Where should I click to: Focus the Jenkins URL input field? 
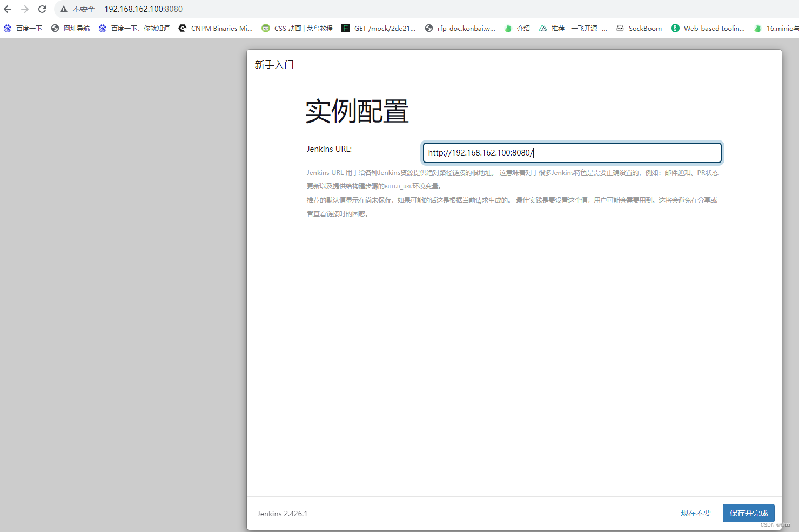pyautogui.click(x=572, y=153)
